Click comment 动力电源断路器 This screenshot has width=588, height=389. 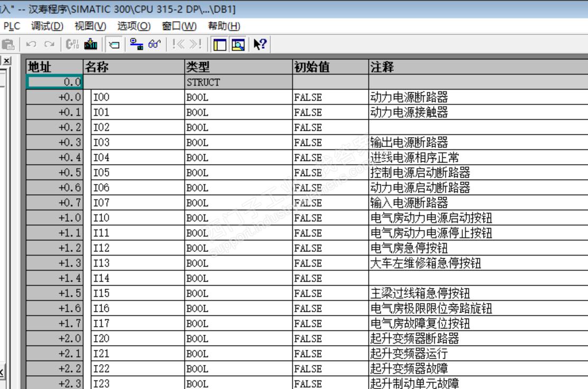409,97
